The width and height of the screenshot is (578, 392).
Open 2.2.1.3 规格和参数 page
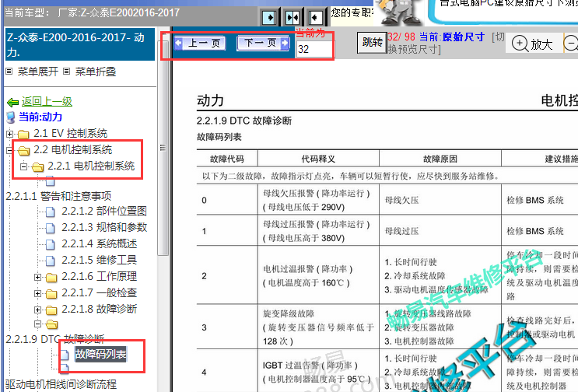tap(104, 227)
